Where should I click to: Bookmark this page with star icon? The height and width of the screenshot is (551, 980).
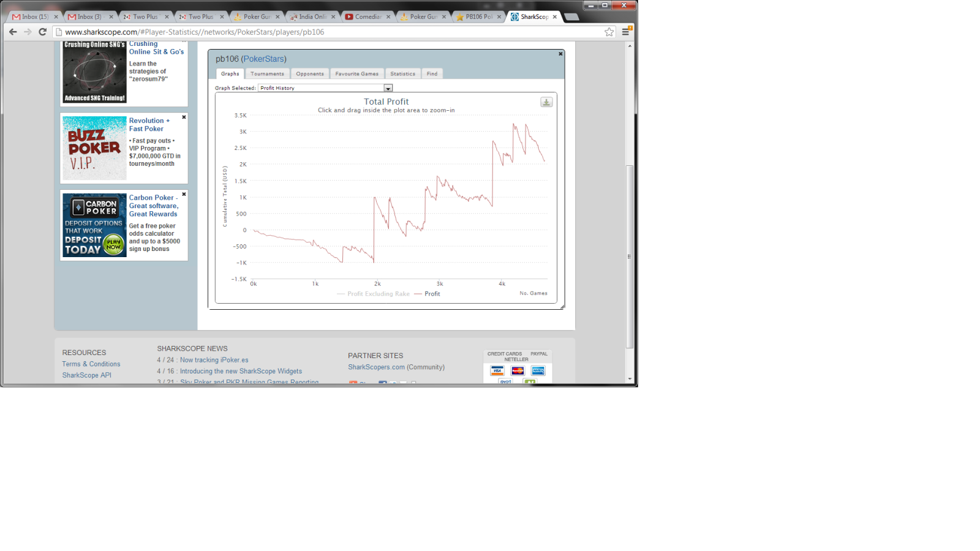[x=609, y=32]
